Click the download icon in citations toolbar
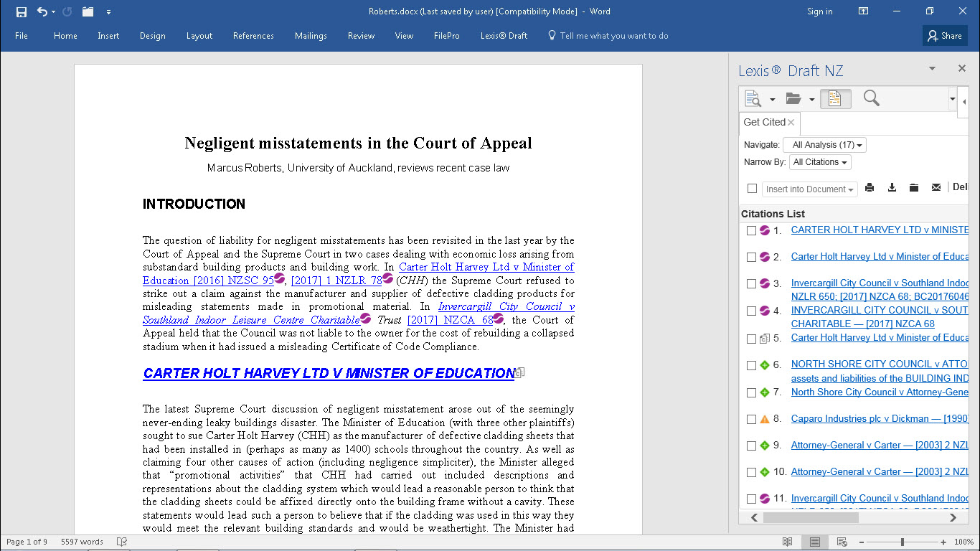Image resolution: width=980 pixels, height=551 pixels. coord(892,188)
